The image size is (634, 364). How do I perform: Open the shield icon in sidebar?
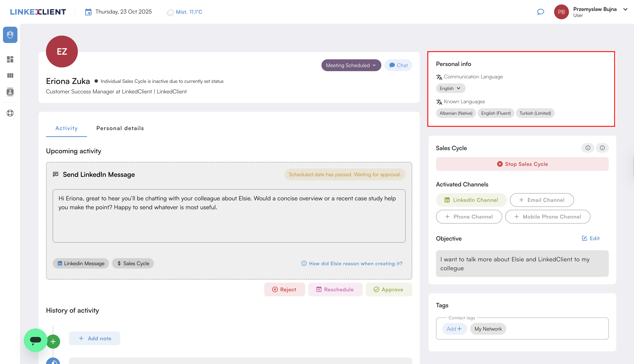[x=10, y=35]
